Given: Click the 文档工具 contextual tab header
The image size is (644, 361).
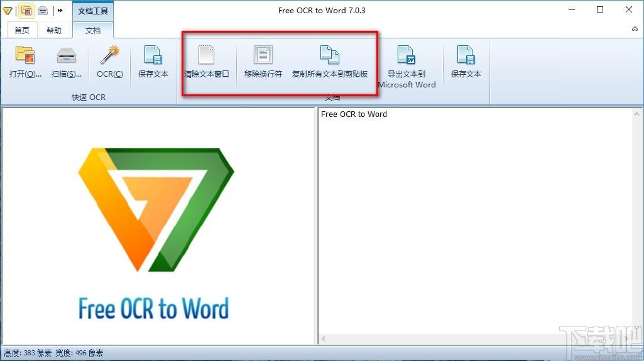Looking at the screenshot, I should click(93, 11).
